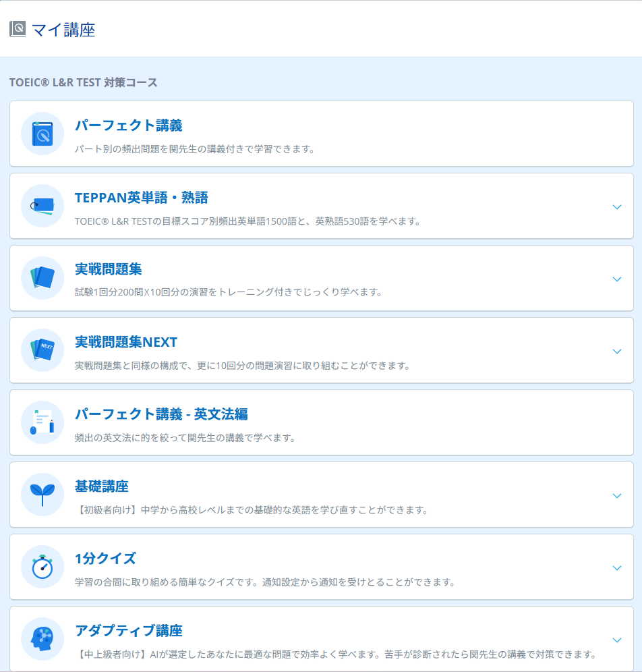Viewport: 642px width, 672px height.
Task: Click the パーフェクト講義 blue book icon
Action: tap(42, 134)
